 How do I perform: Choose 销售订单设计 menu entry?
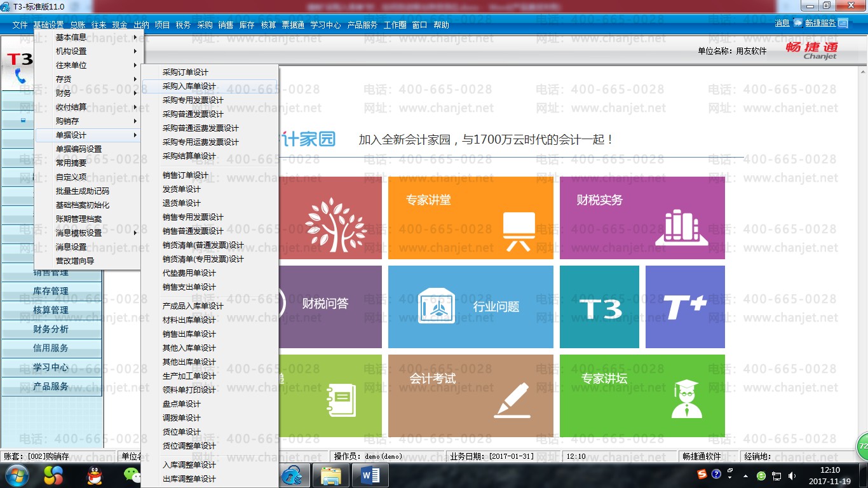click(186, 175)
